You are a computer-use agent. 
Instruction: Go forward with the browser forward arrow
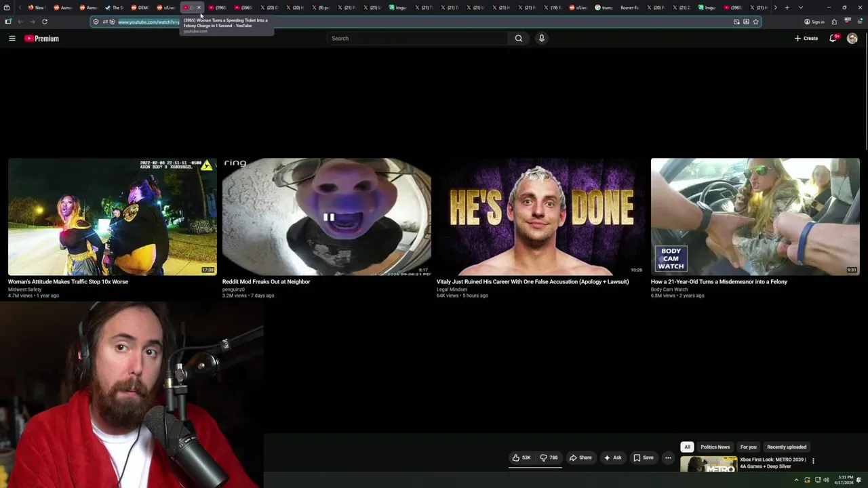point(32,22)
